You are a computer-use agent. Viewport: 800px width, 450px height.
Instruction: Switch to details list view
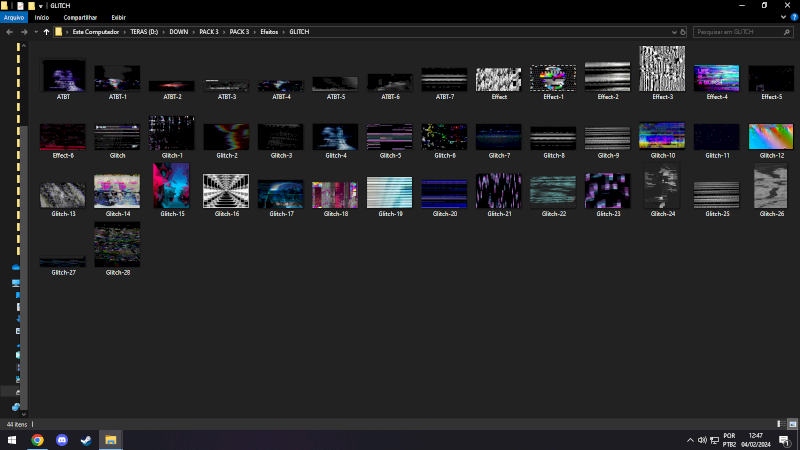click(x=781, y=424)
